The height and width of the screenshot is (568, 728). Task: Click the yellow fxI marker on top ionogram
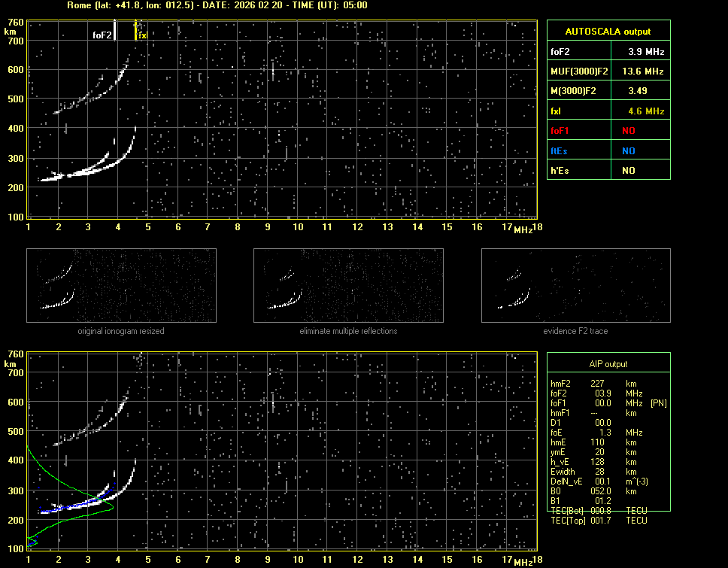coord(135,31)
